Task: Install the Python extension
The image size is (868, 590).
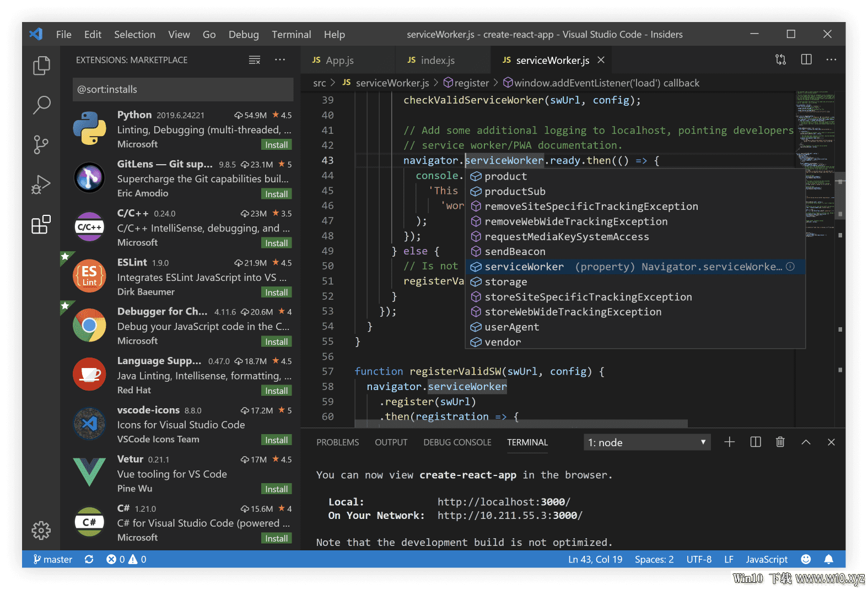Action: (x=276, y=145)
